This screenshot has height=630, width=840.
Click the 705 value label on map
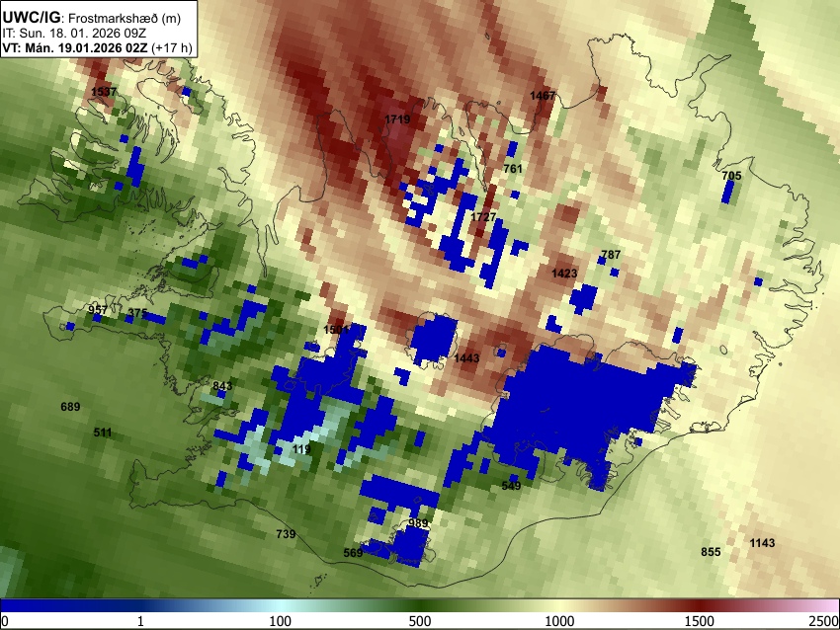click(731, 176)
